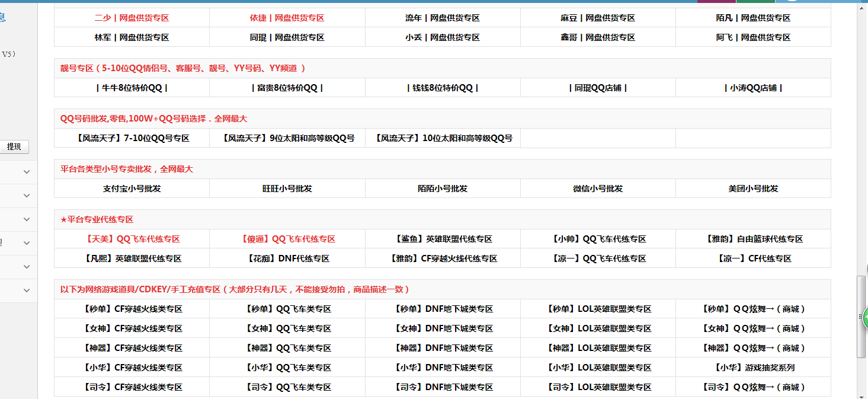Open 林军 | 网盘供货专区 link
868x399 pixels.
[x=132, y=37]
